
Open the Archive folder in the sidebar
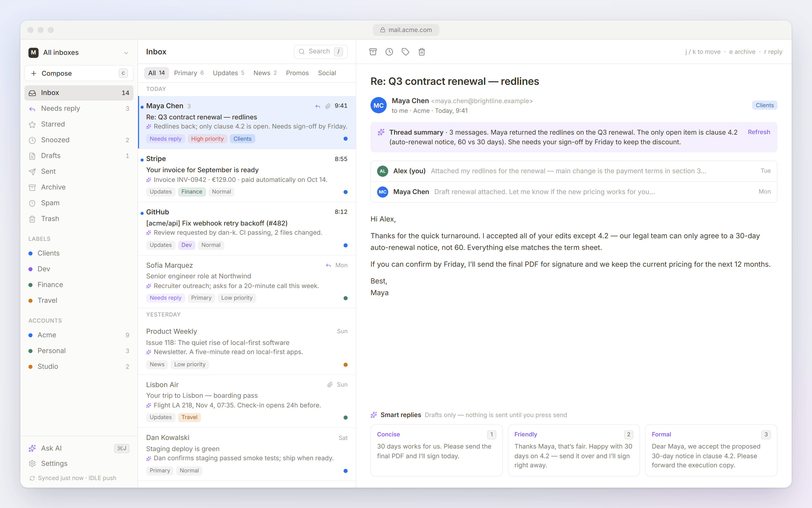pyautogui.click(x=79, y=187)
